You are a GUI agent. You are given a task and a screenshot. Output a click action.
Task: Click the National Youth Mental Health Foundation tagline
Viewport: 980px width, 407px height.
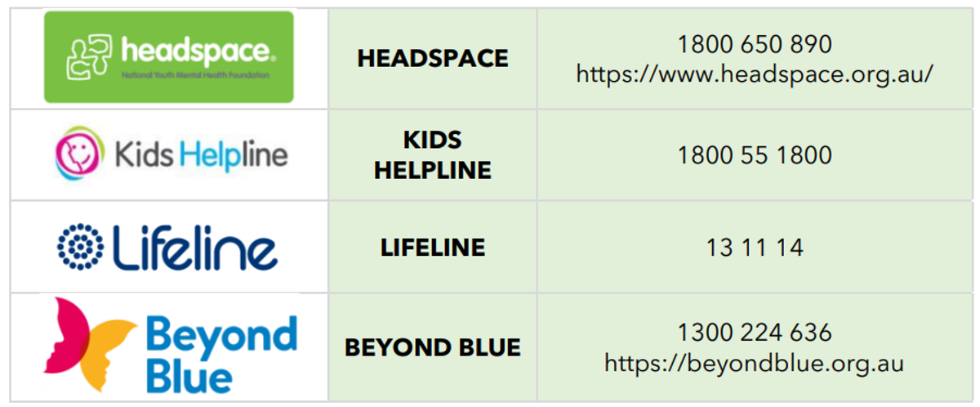pos(194,74)
